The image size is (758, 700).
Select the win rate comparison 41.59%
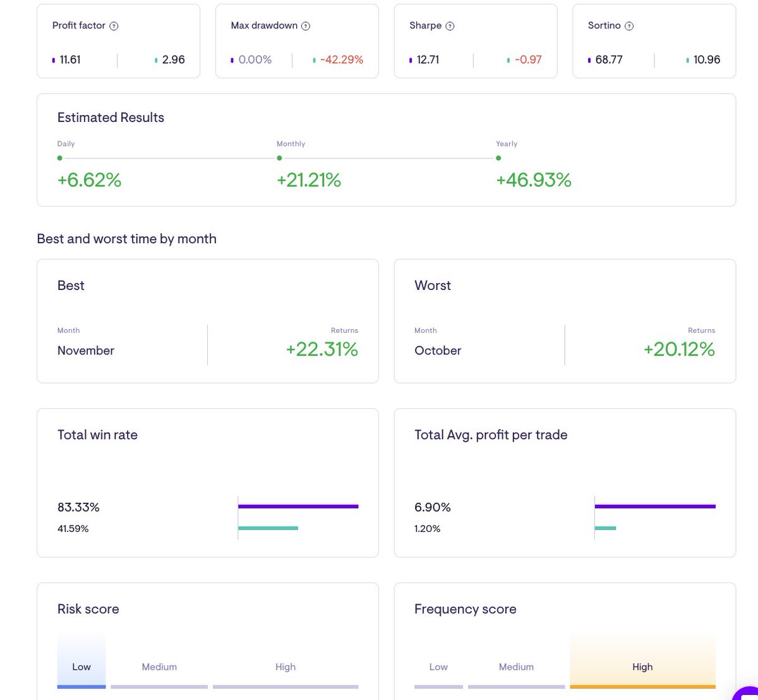click(73, 529)
